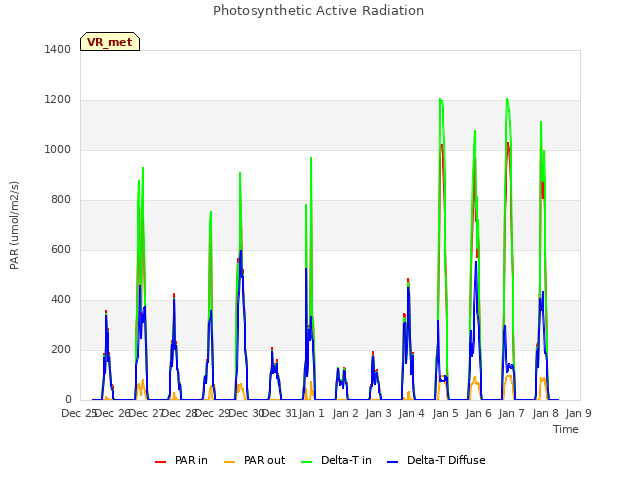Click the green Delta-T in legend swatch
Viewport: 640px width, 480px height.
pos(307,462)
